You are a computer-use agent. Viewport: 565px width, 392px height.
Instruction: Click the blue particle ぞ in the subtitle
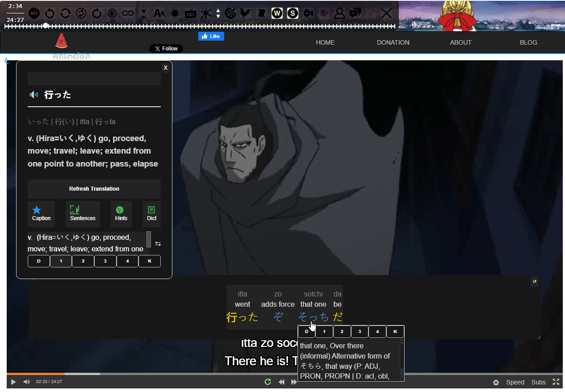tap(278, 317)
